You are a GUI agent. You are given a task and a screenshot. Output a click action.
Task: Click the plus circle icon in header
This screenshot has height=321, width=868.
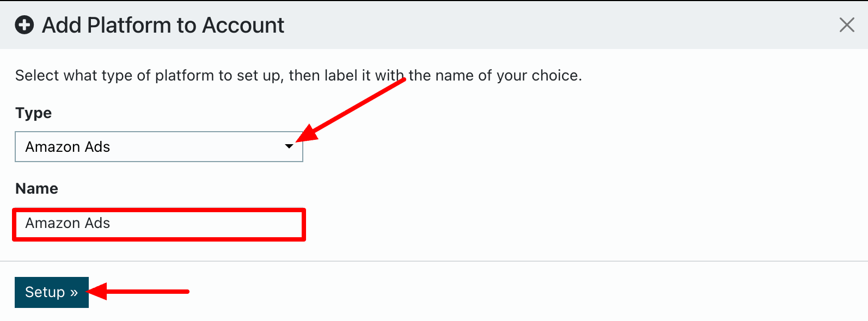coord(25,25)
